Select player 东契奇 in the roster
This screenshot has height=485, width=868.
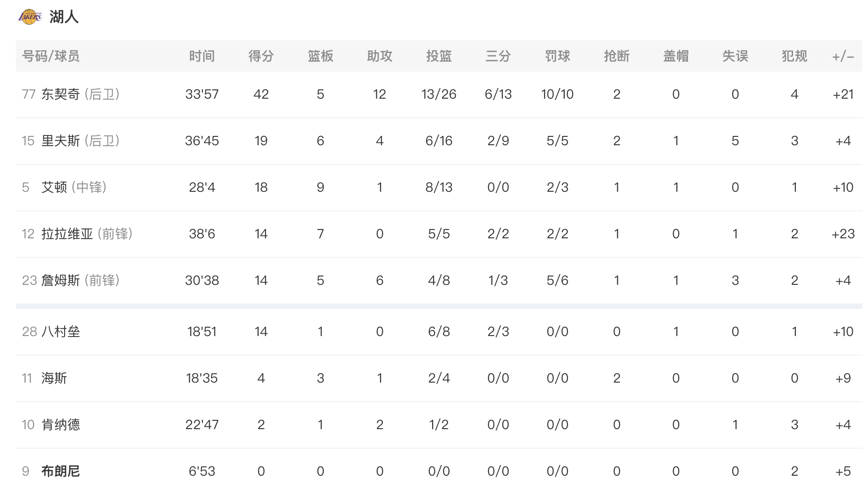click(x=60, y=94)
